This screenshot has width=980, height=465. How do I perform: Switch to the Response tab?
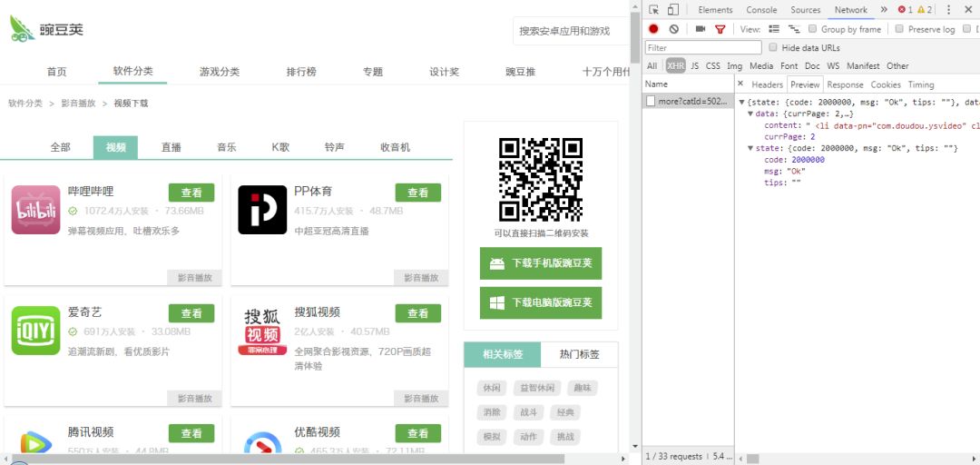[845, 84]
